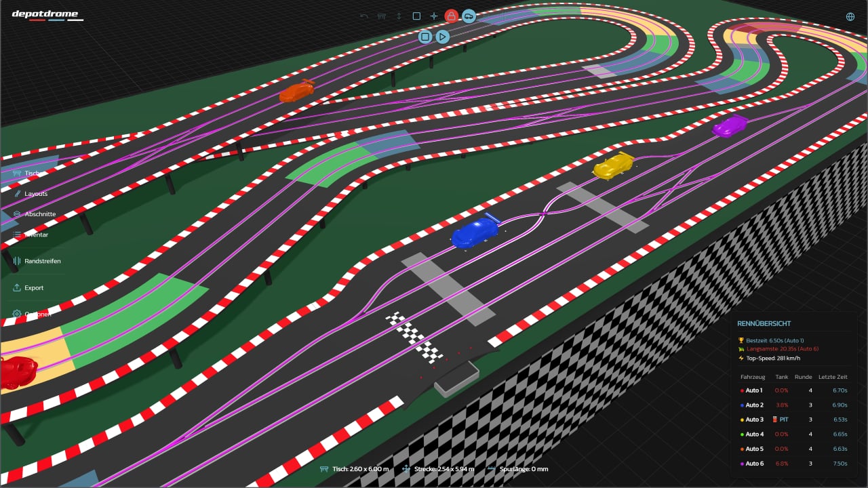The image size is (868, 488).
Task: Select the Auto 3 row
Action: pyautogui.click(x=794, y=420)
